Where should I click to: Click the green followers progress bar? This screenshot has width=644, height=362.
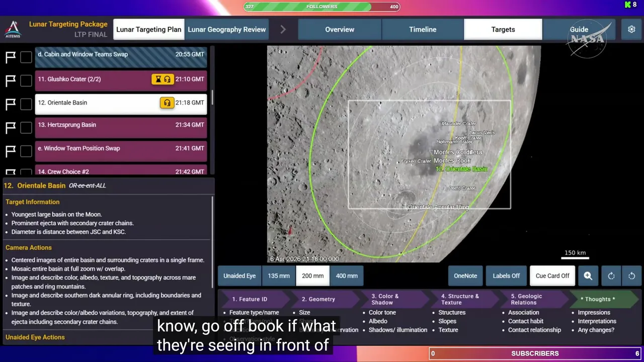pyautogui.click(x=307, y=7)
